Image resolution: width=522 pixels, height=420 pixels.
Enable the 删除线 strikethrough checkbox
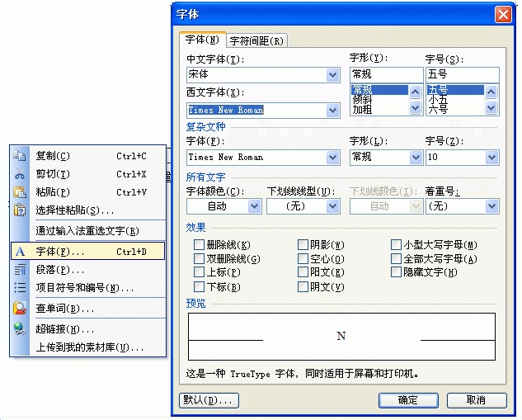tap(199, 245)
